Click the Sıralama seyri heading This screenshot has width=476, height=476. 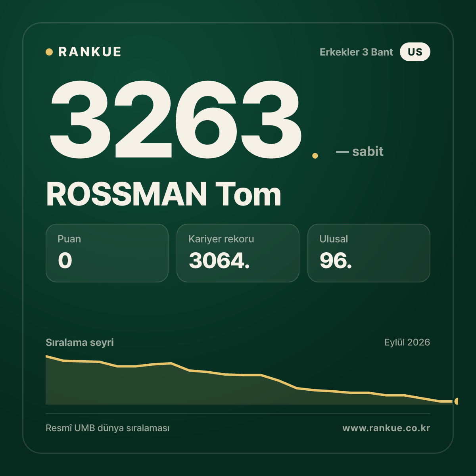(x=80, y=342)
